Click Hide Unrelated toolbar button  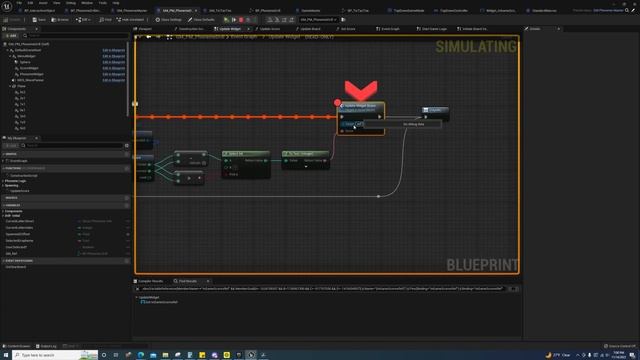click(x=131, y=20)
